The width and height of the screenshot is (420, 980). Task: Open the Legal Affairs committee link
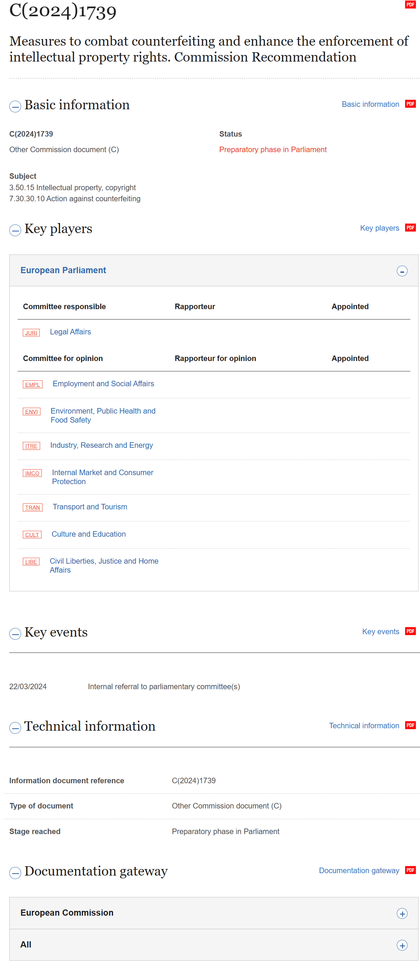pyautogui.click(x=71, y=332)
